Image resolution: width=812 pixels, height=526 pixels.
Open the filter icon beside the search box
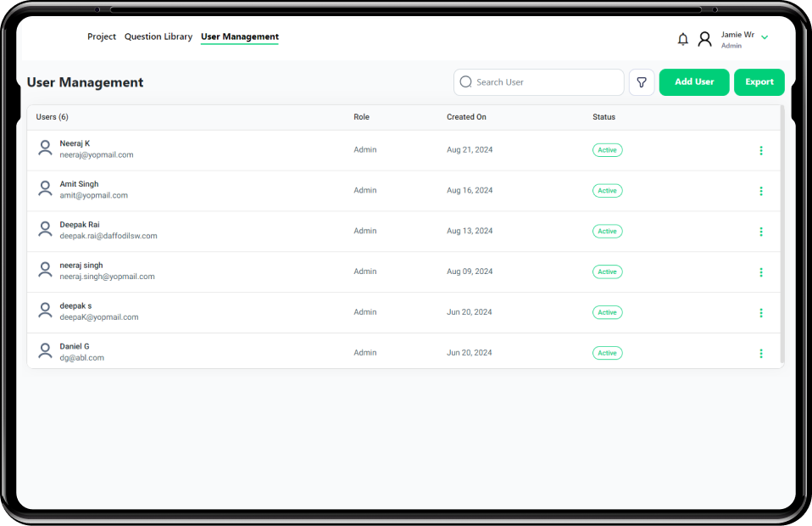coord(642,82)
